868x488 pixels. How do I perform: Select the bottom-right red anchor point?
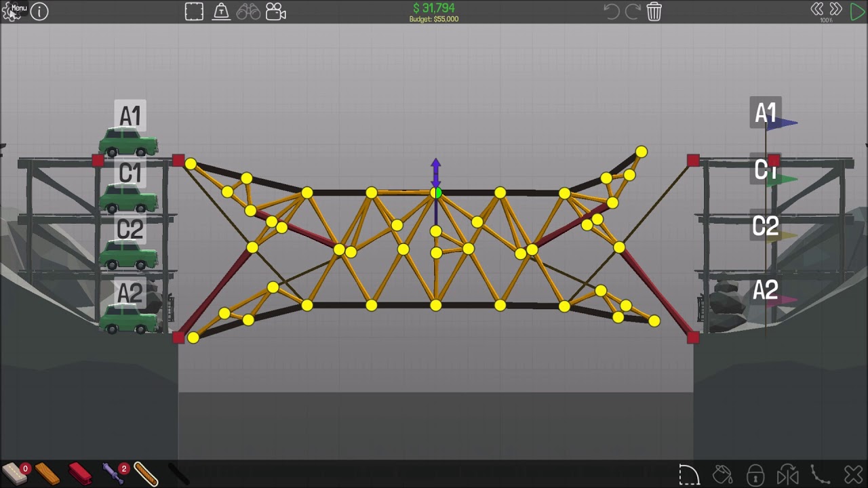point(693,337)
